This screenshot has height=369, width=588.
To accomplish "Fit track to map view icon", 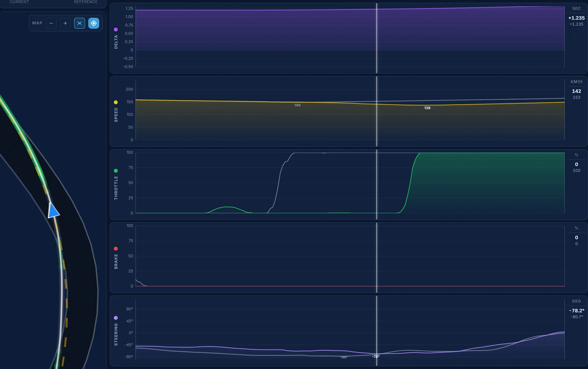I will click(x=79, y=23).
